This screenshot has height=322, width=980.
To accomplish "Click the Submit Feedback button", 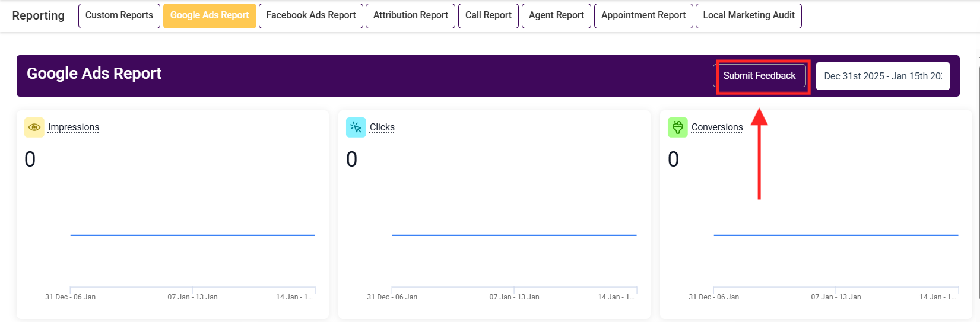I will click(759, 76).
